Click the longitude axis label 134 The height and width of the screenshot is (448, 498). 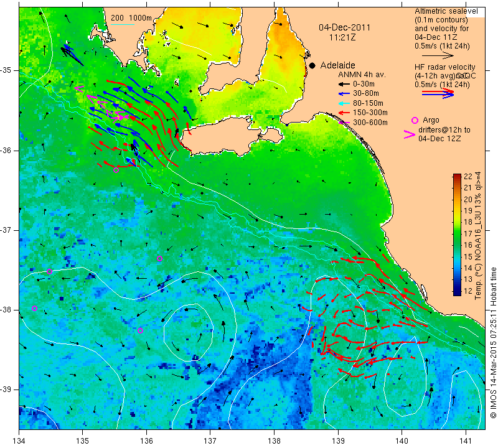[x=19, y=441]
